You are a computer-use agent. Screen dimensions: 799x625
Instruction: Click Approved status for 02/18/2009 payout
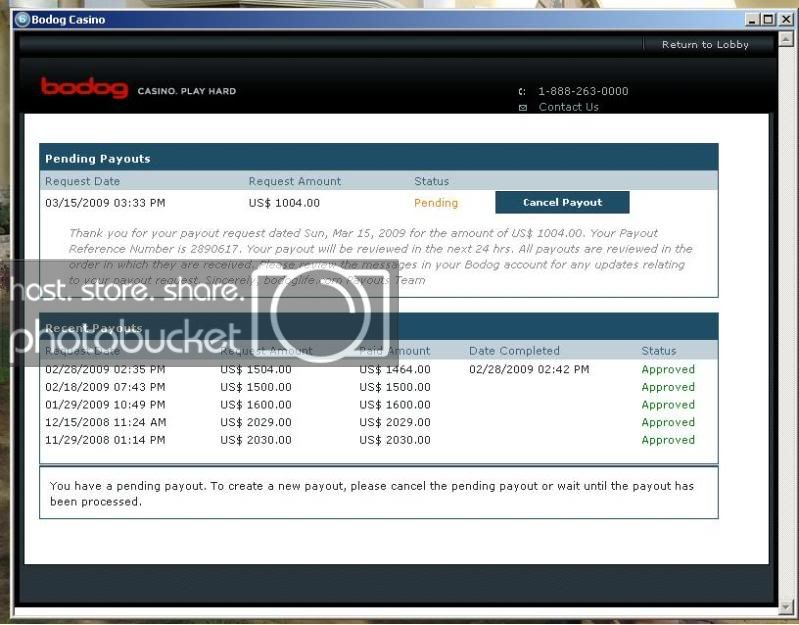[668, 388]
